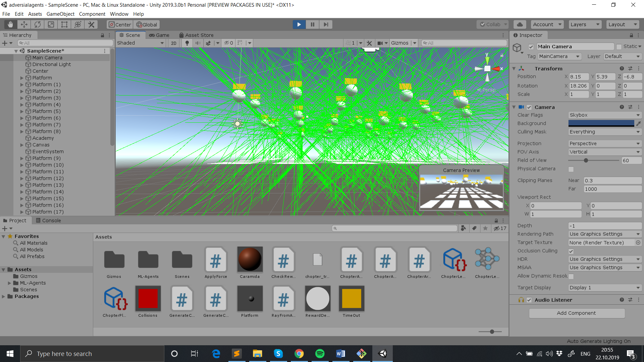This screenshot has height=362, width=644.
Task: Select the Rect Transform tool
Action: point(64,24)
